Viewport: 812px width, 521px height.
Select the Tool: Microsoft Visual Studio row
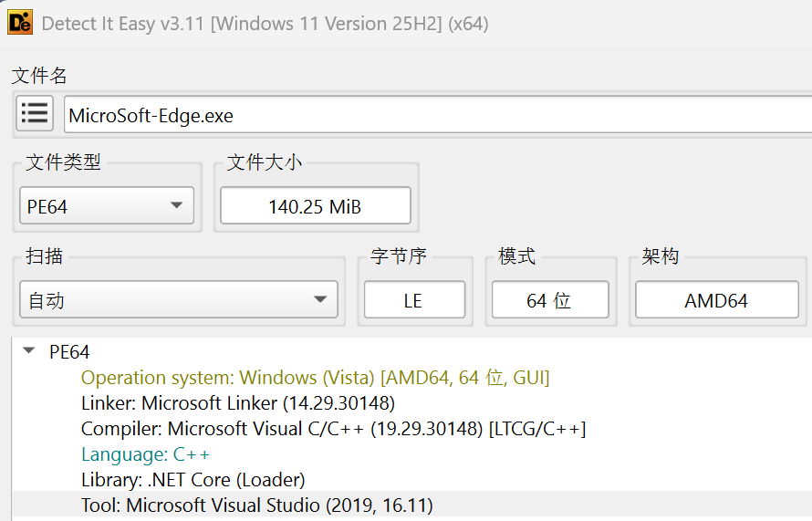tap(256, 505)
